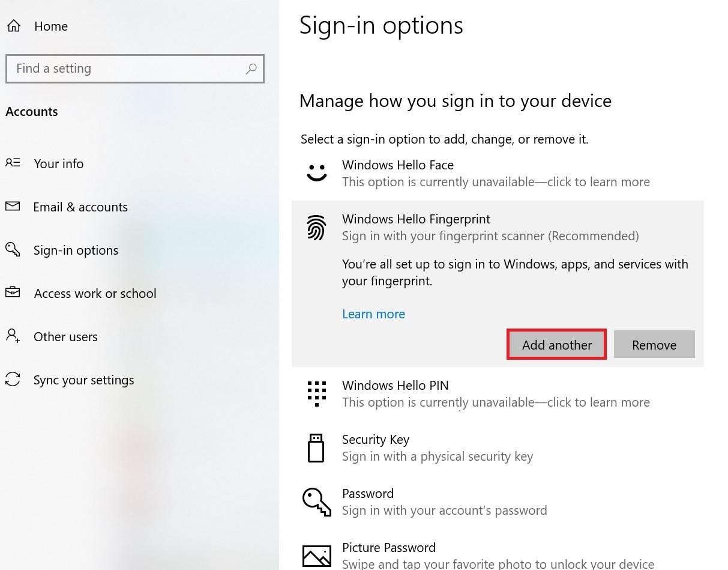Image resolution: width=728 pixels, height=570 pixels.
Task: Click the Windows Hello Face smiley icon
Action: (x=316, y=173)
